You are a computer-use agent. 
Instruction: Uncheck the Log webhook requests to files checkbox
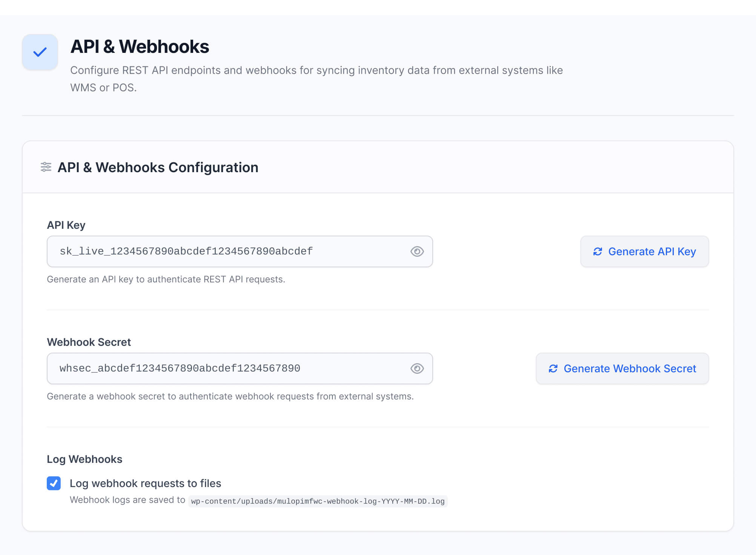[54, 483]
